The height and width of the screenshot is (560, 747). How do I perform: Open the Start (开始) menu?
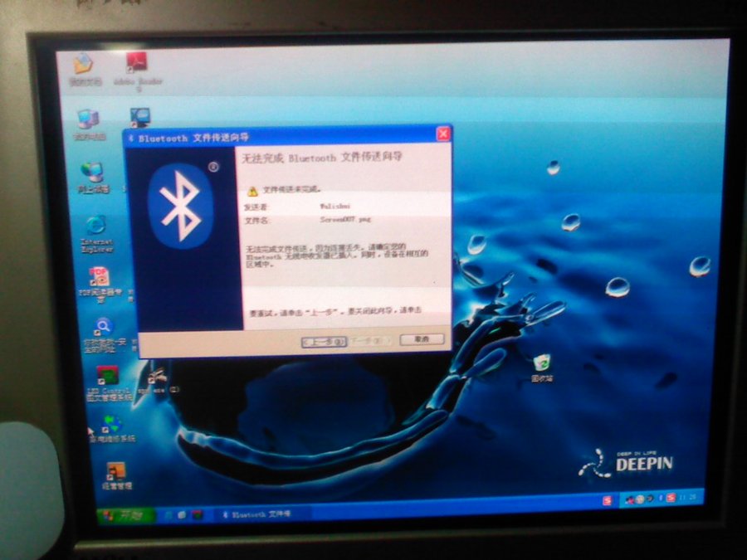point(125,516)
